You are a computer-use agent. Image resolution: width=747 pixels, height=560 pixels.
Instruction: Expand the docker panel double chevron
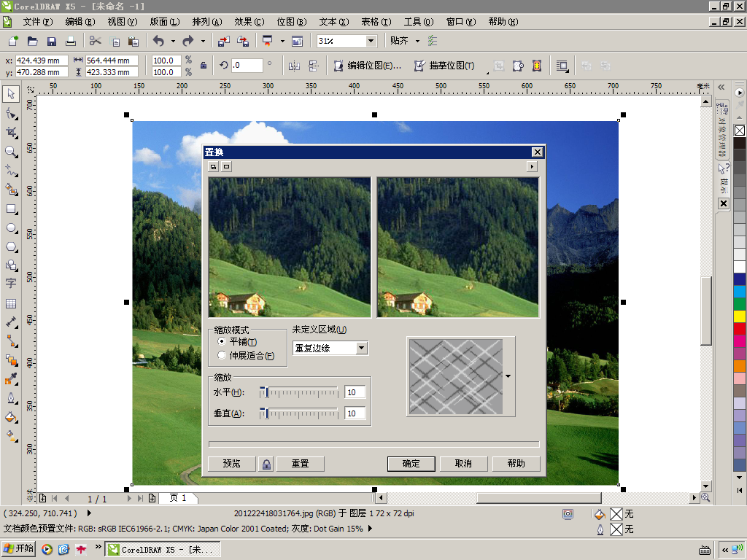click(721, 87)
